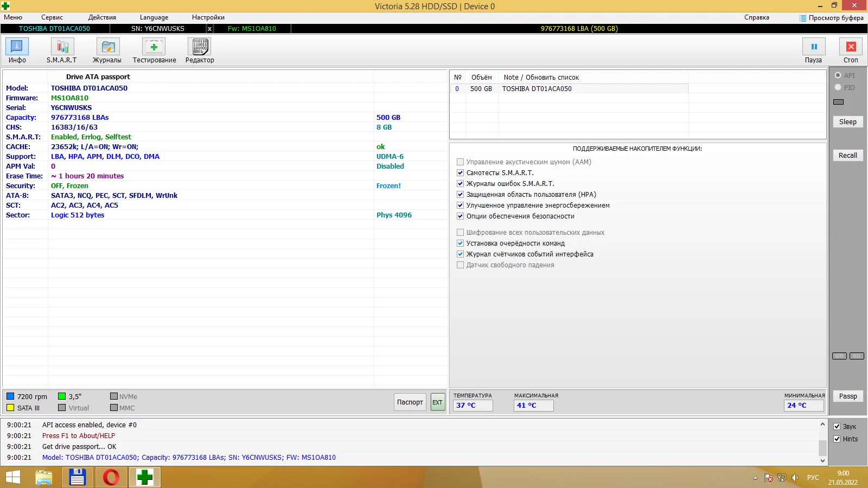Screen dimensions: 868x488
Task: Click the Sleep button
Action: (848, 122)
